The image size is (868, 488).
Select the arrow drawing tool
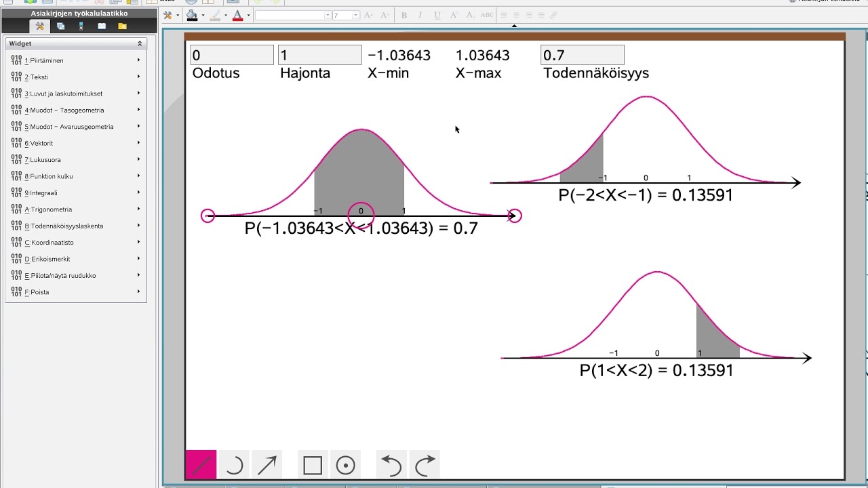(267, 465)
